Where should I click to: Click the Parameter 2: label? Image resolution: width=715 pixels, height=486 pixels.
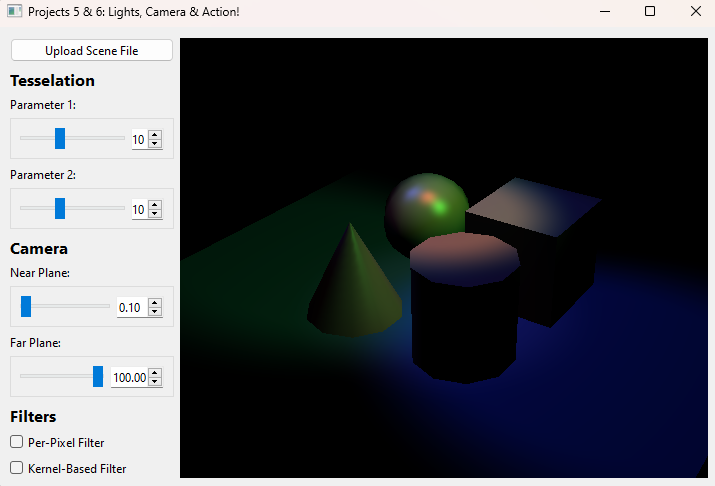coord(43,175)
